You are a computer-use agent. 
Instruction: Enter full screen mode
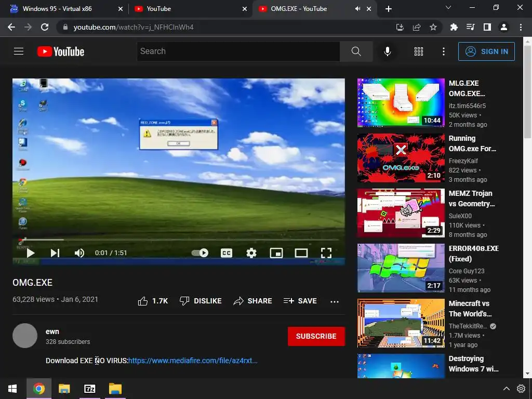coord(326,253)
